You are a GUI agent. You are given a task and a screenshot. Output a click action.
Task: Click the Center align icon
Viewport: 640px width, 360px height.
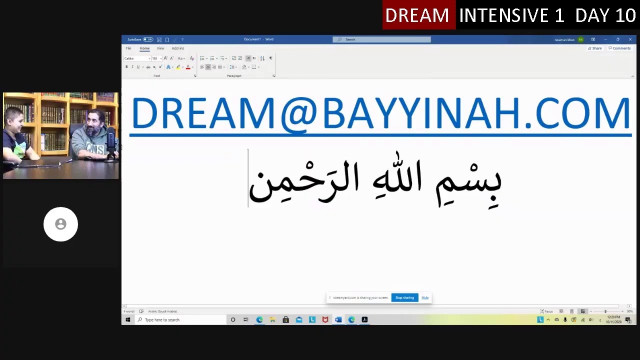click(208, 67)
